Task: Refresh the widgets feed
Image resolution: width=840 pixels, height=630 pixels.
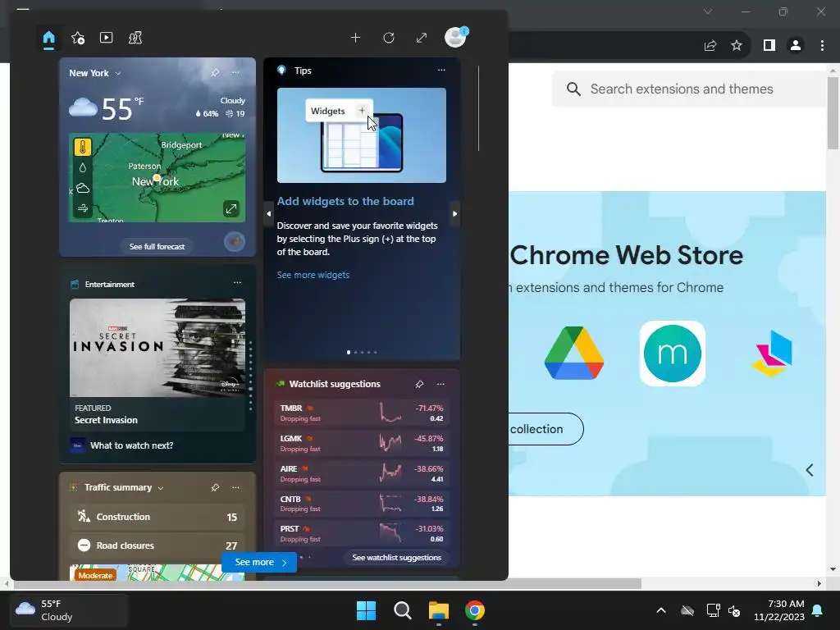Action: (388, 38)
